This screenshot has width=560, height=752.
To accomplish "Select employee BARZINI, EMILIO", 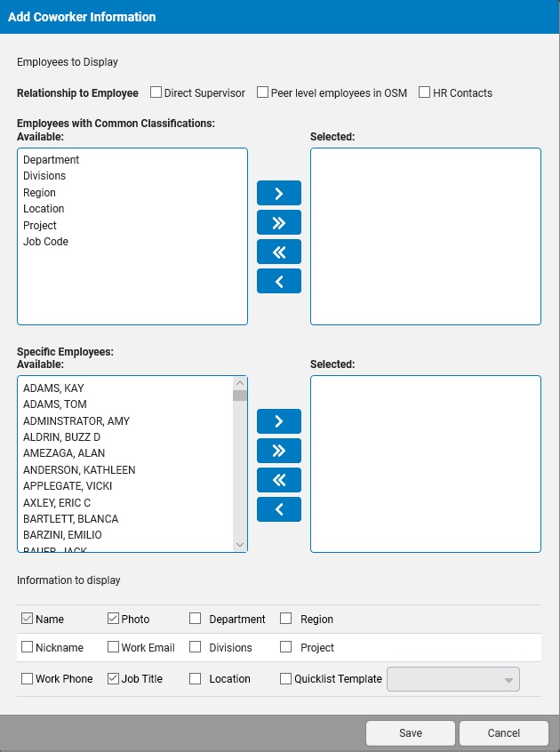I will [62, 535].
